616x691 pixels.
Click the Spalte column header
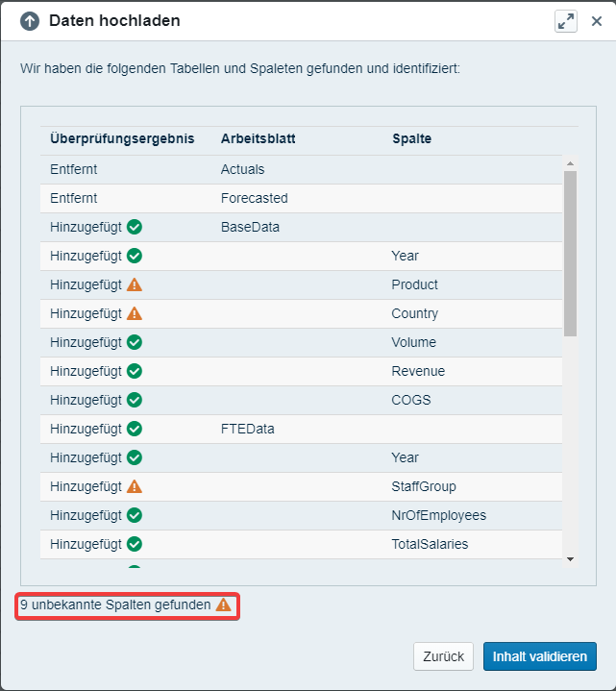point(411,138)
